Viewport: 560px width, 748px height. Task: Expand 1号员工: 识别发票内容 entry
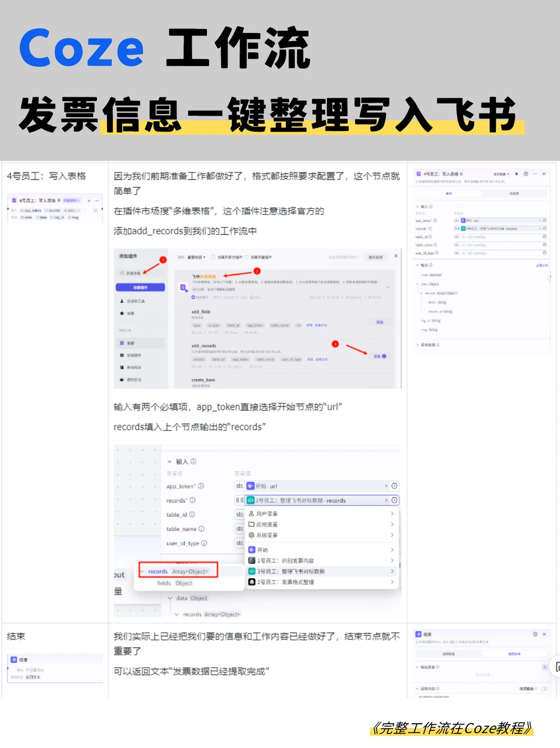(x=321, y=560)
